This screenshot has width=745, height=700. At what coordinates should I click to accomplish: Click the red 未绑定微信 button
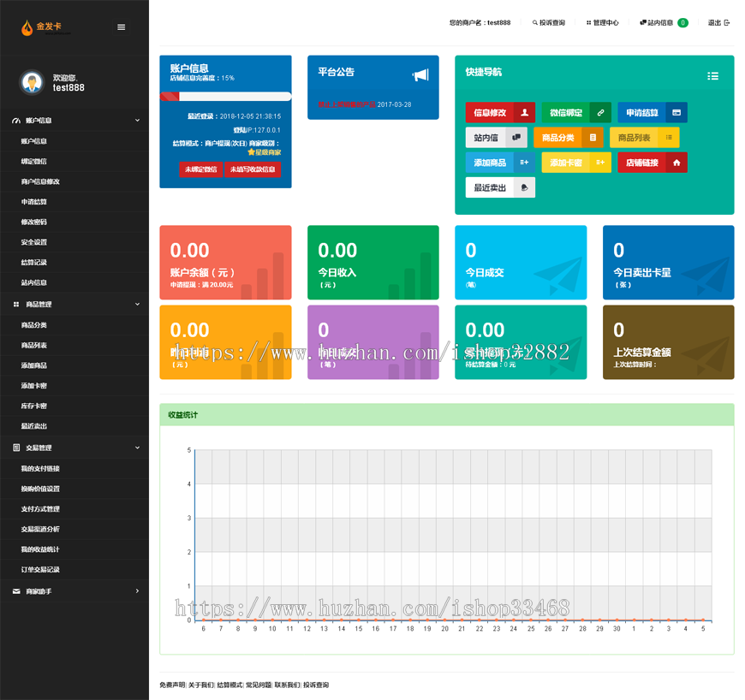click(200, 169)
